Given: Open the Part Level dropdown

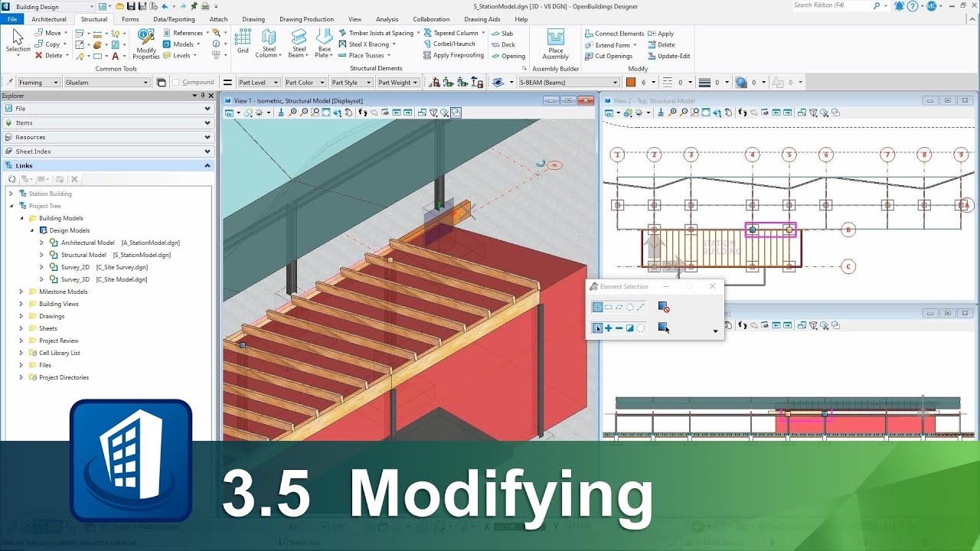Looking at the screenshot, I should (258, 83).
